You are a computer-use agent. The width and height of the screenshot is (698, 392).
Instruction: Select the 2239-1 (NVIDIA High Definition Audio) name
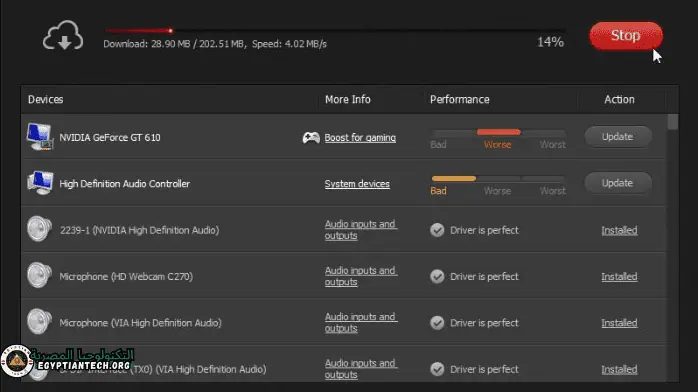[139, 230]
